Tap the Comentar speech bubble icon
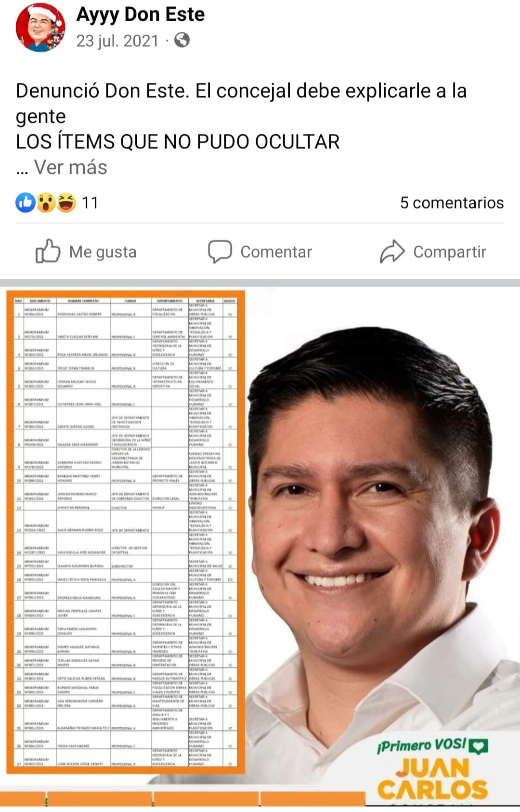The height and width of the screenshot is (812, 520). point(220,251)
